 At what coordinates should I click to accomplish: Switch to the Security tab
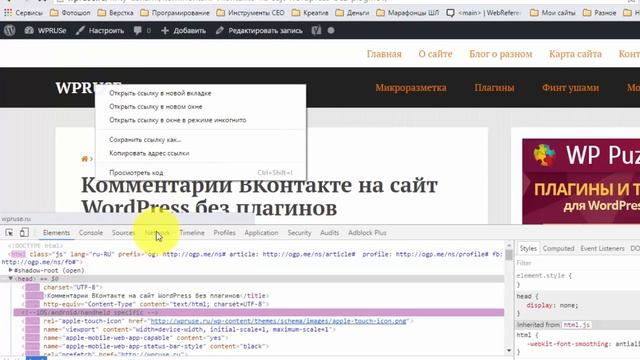pos(299,233)
